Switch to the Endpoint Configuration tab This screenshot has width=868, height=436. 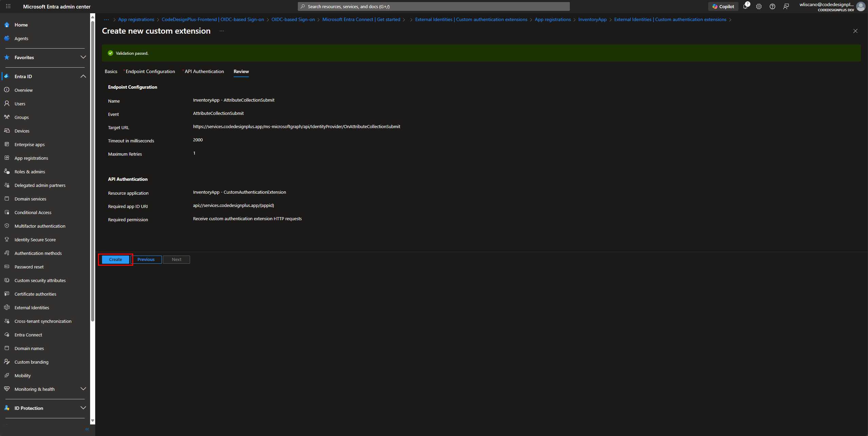tap(150, 71)
